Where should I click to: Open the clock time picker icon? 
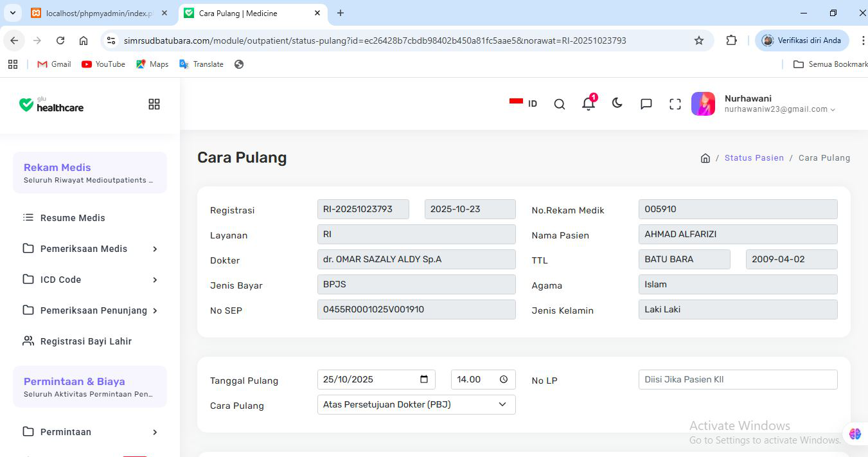point(504,379)
